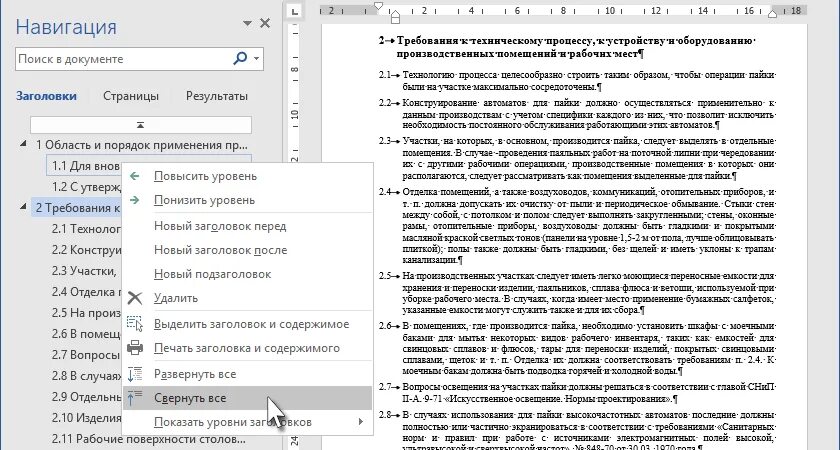Choose Выделить заголовок и содержимое

pyautogui.click(x=248, y=324)
